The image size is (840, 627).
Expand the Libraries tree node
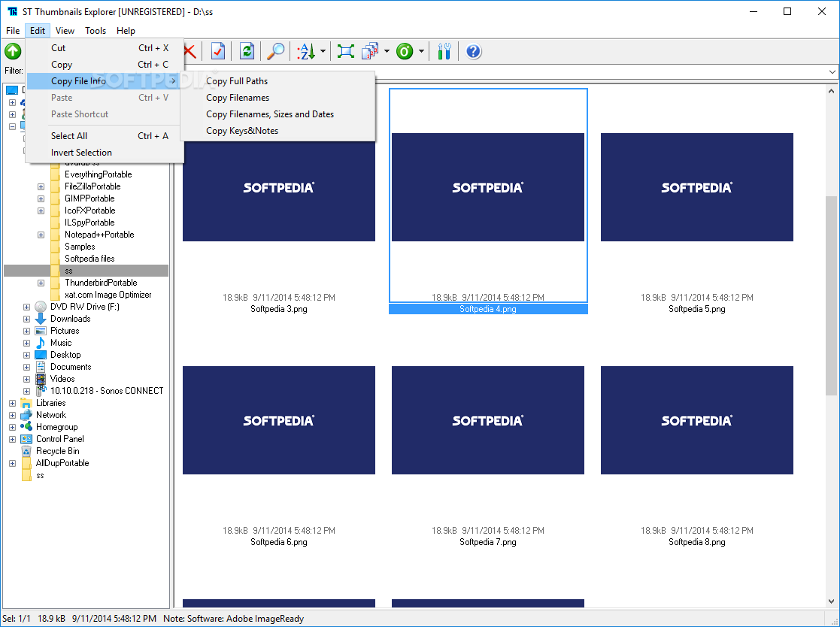pyautogui.click(x=12, y=403)
